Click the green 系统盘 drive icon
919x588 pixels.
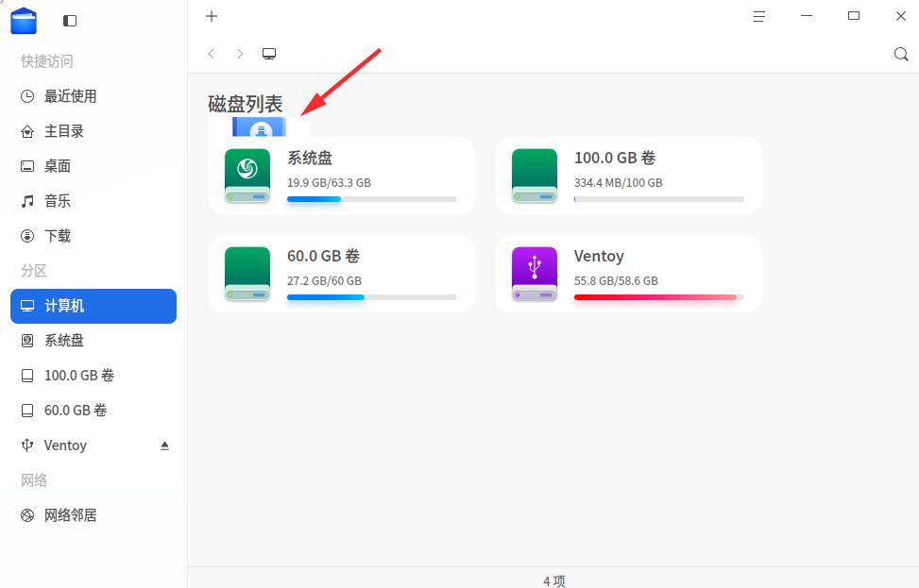247,176
